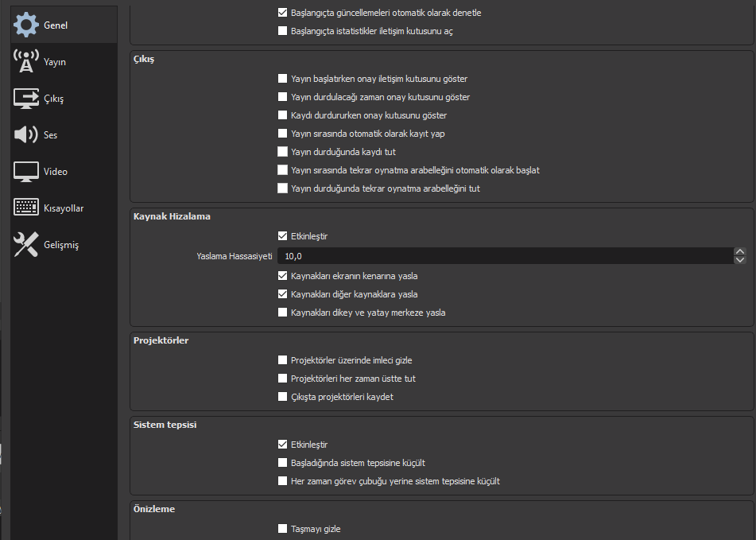Enable Başladığında sistem tepsisine küçült

(x=282, y=463)
